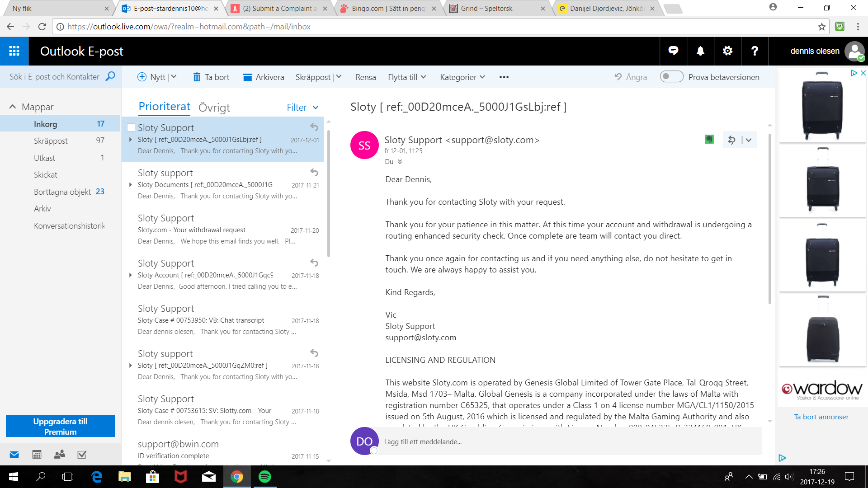The image size is (868, 488).
Task: Open the Inkorg folder
Action: pos(60,124)
